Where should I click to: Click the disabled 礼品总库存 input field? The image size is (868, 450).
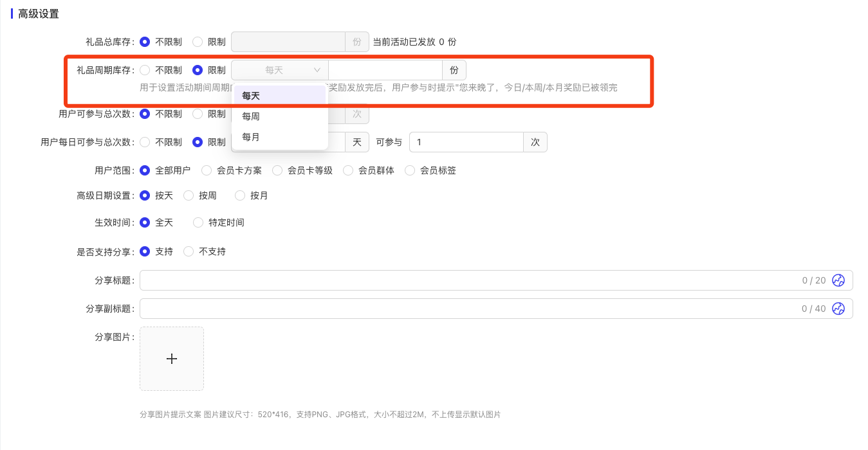[288, 42]
